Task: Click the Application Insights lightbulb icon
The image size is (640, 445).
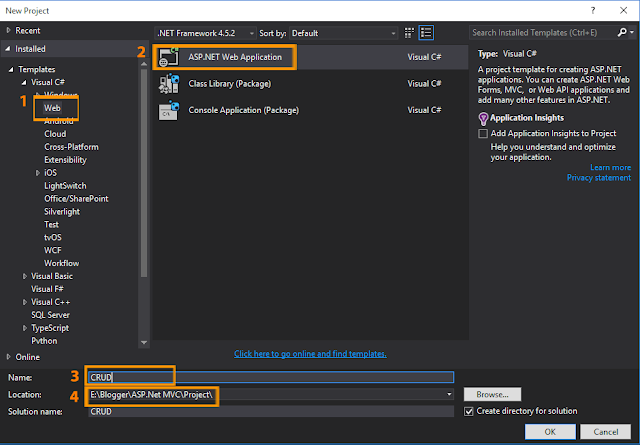Action: pos(483,118)
